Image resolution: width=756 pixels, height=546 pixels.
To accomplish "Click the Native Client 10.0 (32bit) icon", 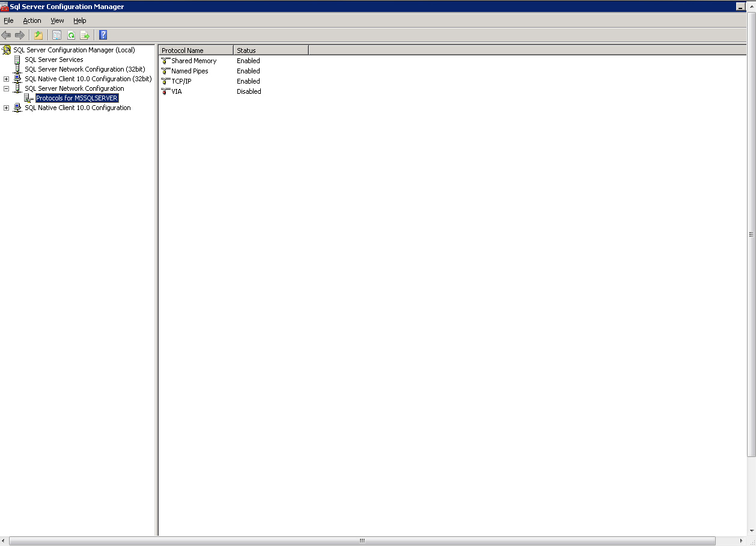I will pos(17,79).
